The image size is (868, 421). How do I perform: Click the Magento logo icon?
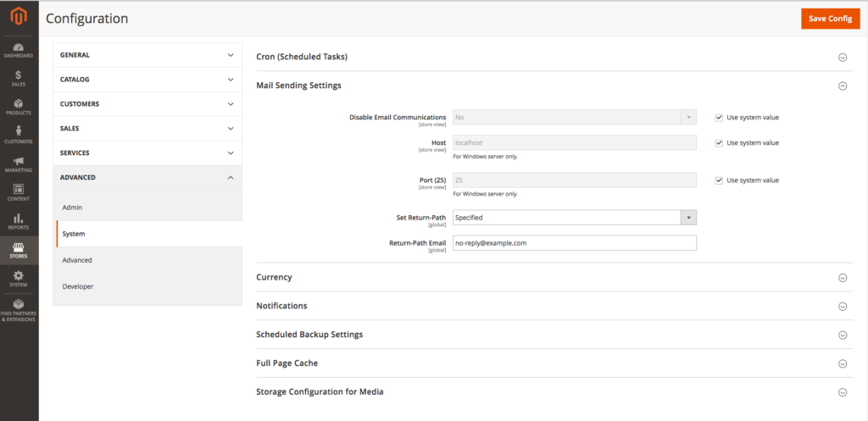click(x=19, y=17)
